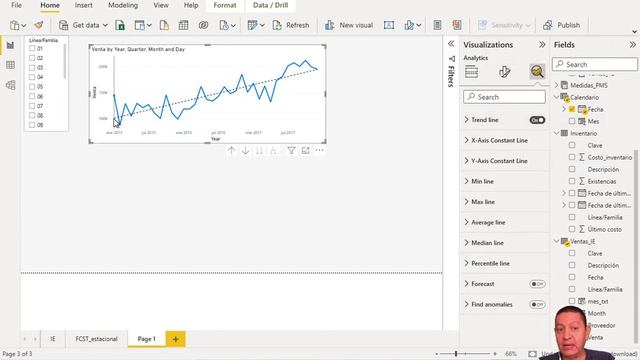Click the New measure calculator icon

coord(437,25)
